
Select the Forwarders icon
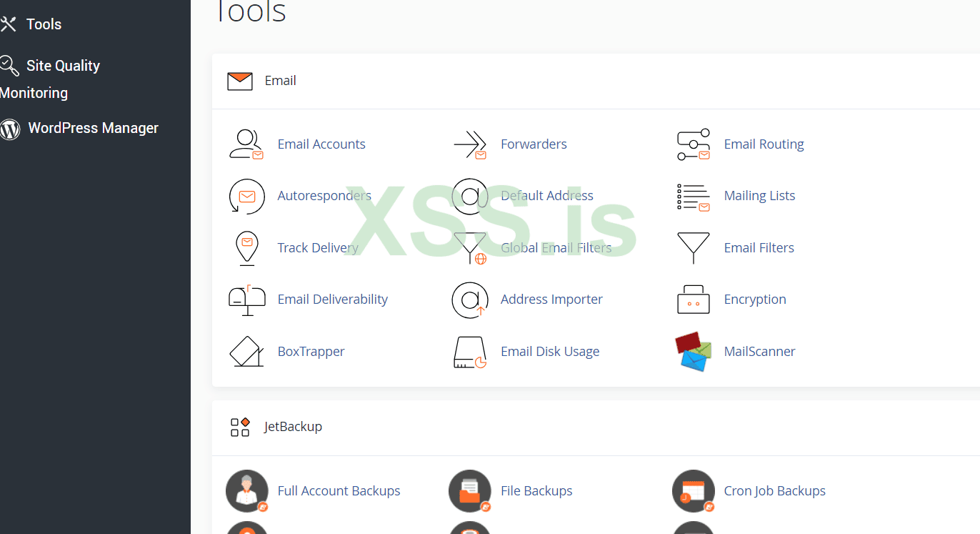[470, 144]
